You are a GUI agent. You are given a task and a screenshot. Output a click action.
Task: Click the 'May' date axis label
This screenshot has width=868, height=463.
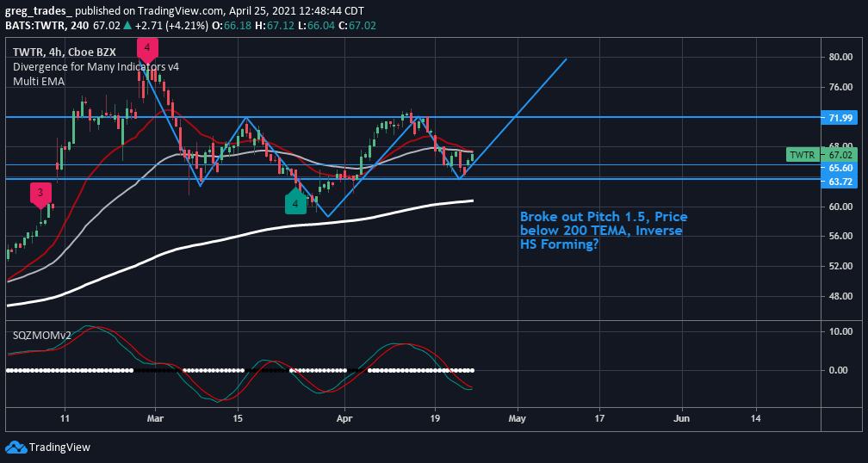click(518, 419)
